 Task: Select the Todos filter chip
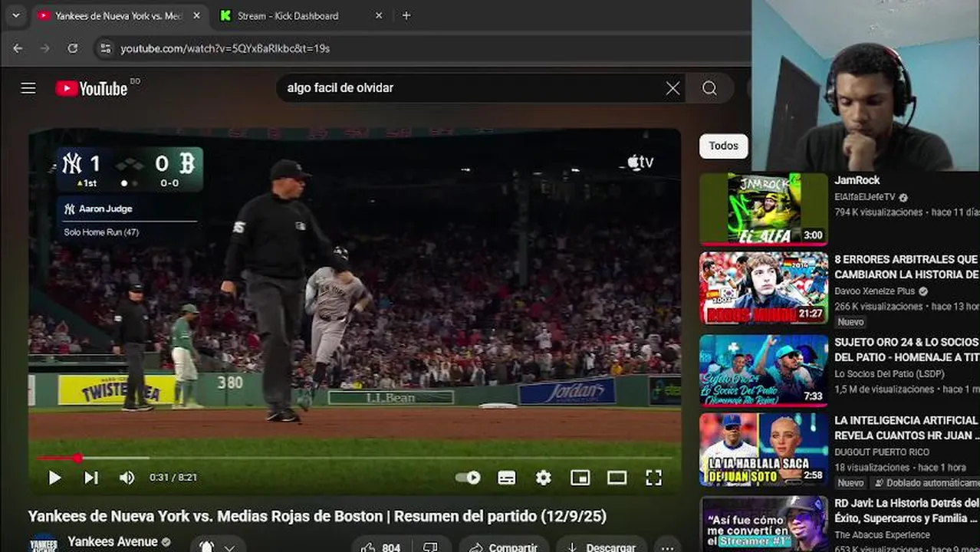pyautogui.click(x=723, y=146)
